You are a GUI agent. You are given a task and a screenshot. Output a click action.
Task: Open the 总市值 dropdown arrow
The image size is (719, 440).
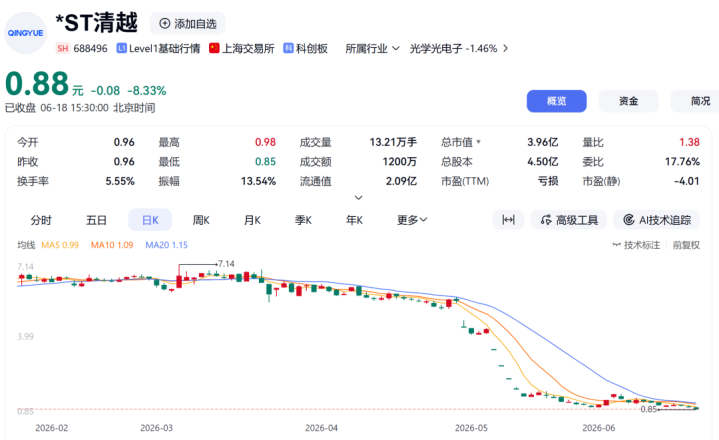tap(478, 142)
